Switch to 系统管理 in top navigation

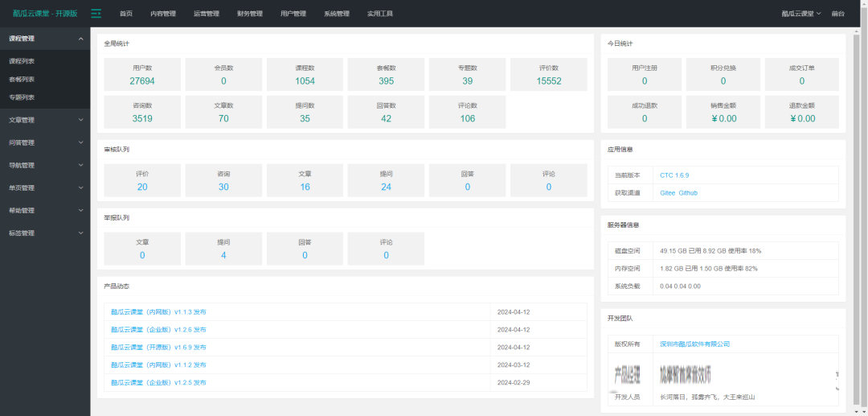pos(337,14)
